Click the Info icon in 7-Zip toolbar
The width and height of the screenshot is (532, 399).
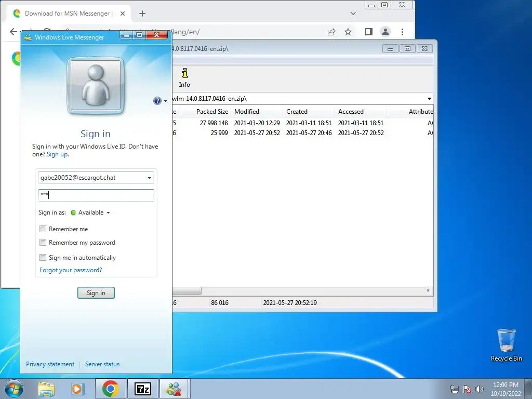(x=184, y=78)
